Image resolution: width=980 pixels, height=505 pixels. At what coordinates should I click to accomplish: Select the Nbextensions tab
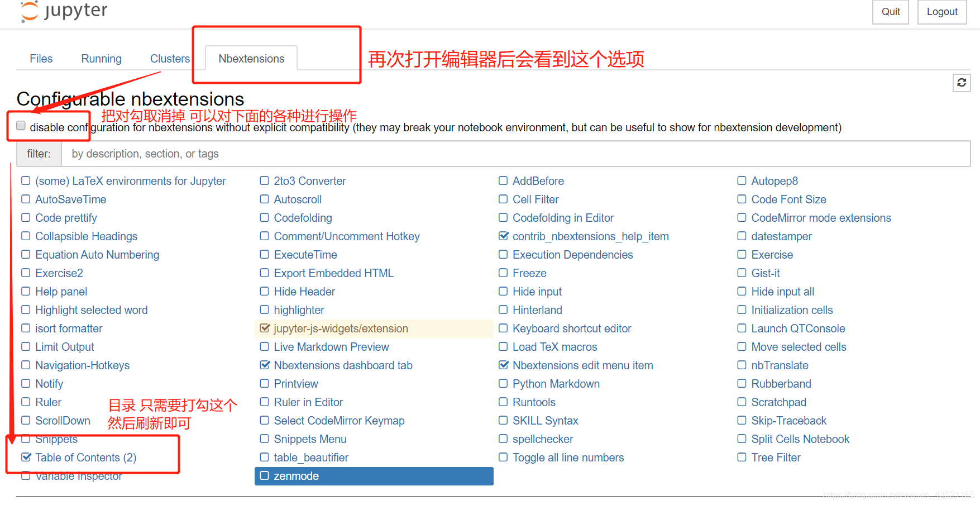point(251,59)
